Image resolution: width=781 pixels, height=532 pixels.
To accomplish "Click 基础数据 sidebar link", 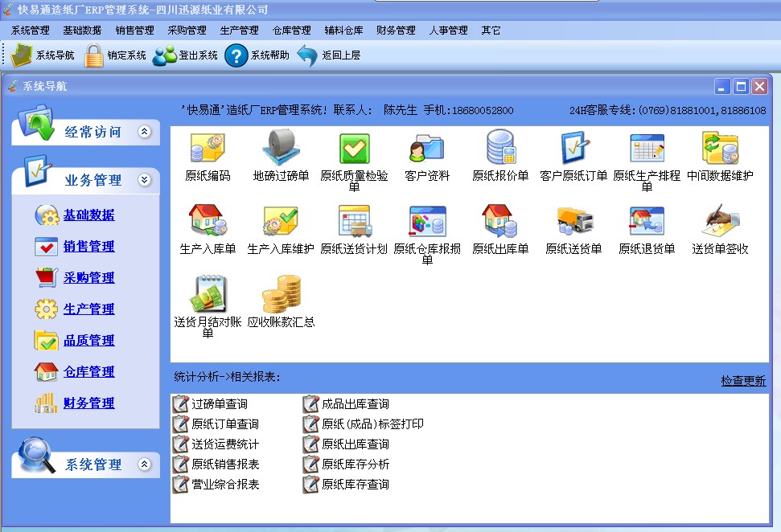I will (x=88, y=215).
